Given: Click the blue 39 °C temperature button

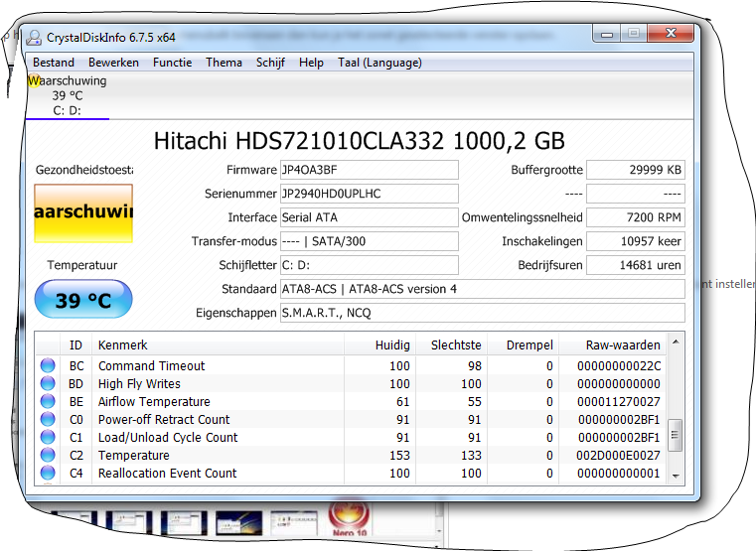Looking at the screenshot, I should [83, 300].
